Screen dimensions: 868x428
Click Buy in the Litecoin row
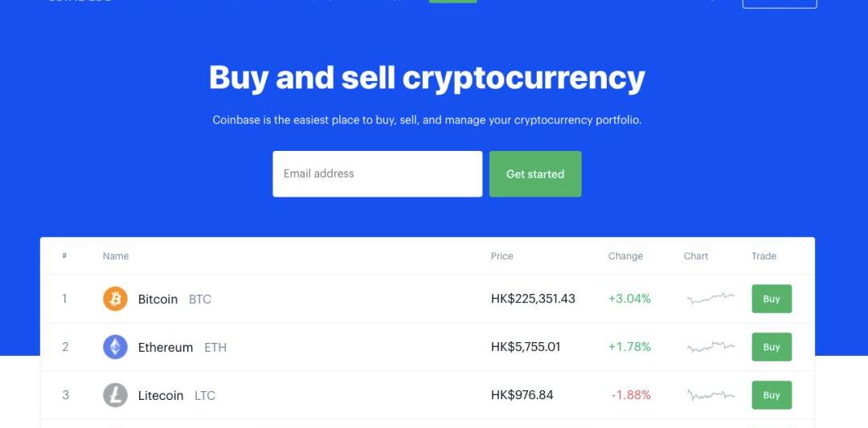click(x=772, y=395)
